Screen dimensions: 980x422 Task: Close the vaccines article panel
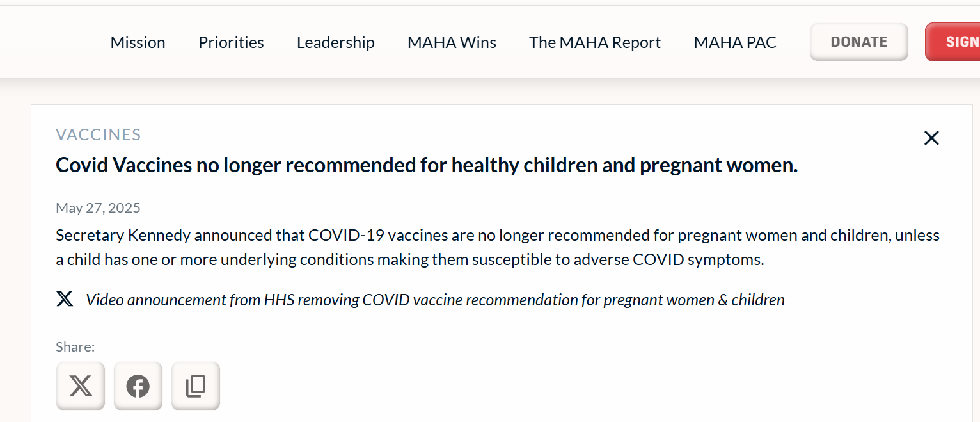point(931,138)
